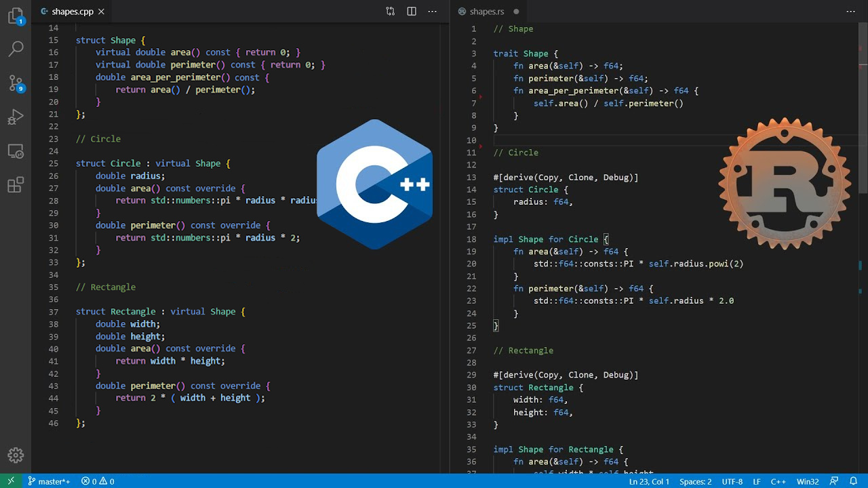
Task: Click the master*+ branch indicator
Action: tap(49, 481)
